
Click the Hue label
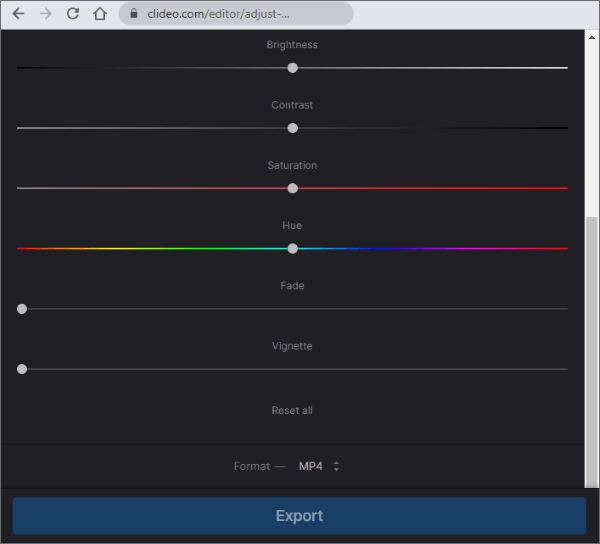tap(292, 225)
